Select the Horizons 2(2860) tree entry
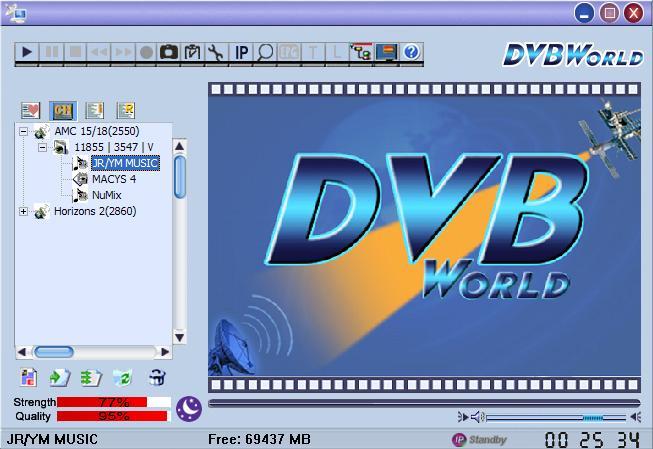The height and width of the screenshot is (449, 653). (95, 211)
